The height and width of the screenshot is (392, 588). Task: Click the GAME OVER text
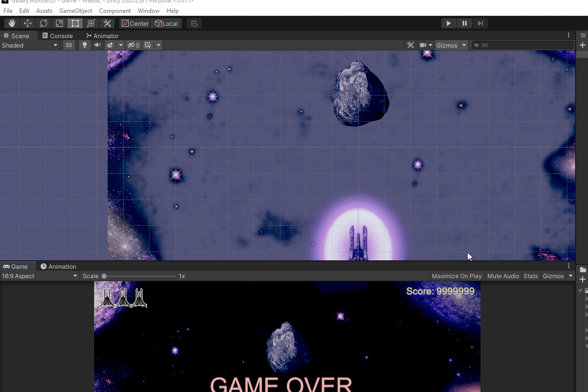[281, 384]
